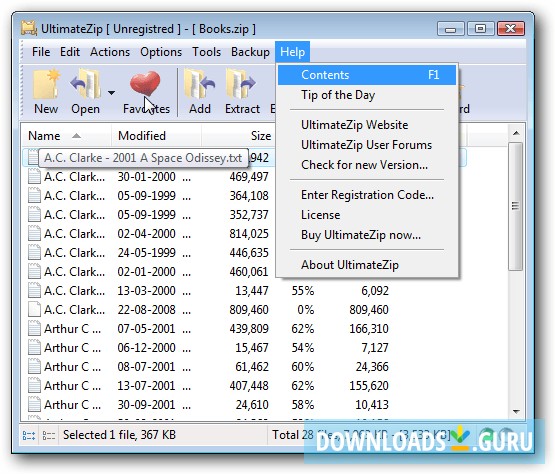
Task: Select file modified 02-04-2000
Action: (147, 234)
